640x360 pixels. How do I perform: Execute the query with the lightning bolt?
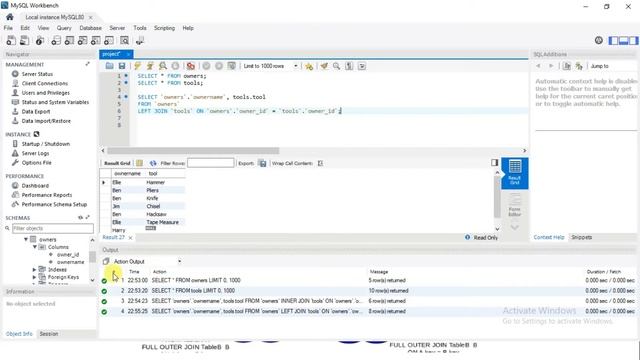tap(138, 66)
